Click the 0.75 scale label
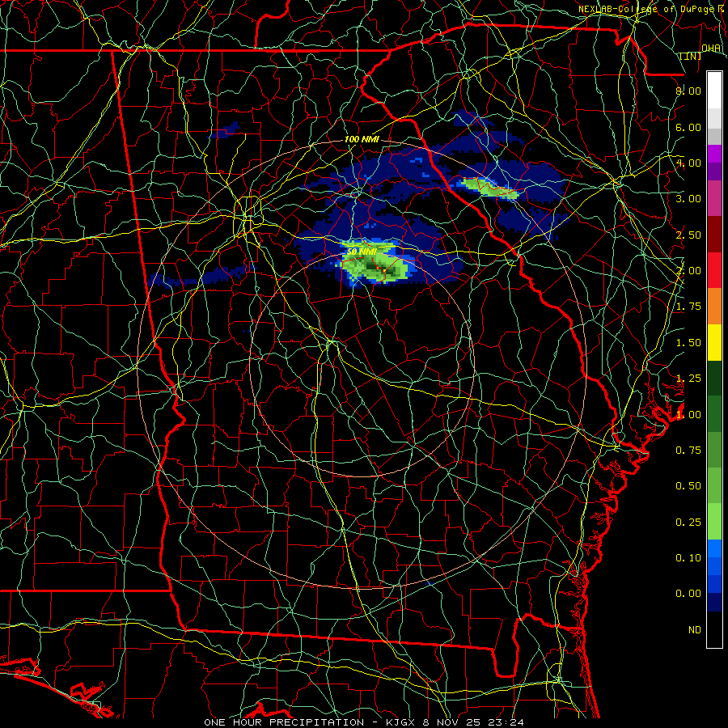The width and height of the screenshot is (728, 728). [x=688, y=451]
